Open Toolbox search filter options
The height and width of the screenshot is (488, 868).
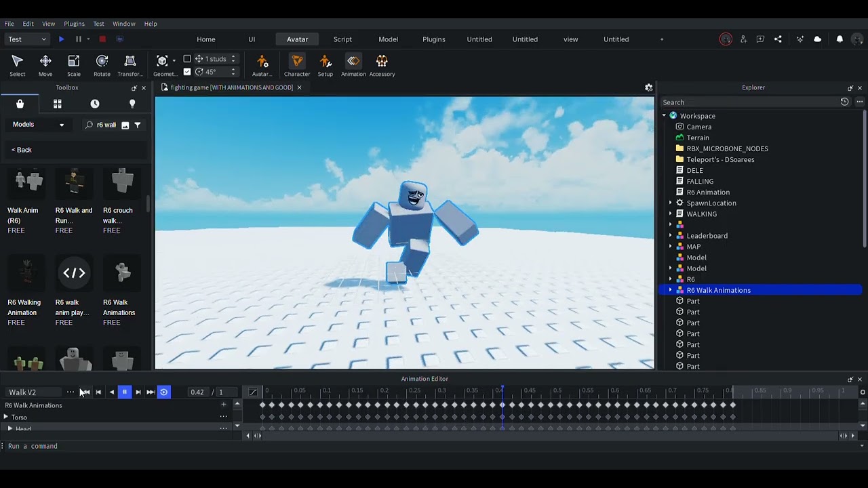(138, 125)
